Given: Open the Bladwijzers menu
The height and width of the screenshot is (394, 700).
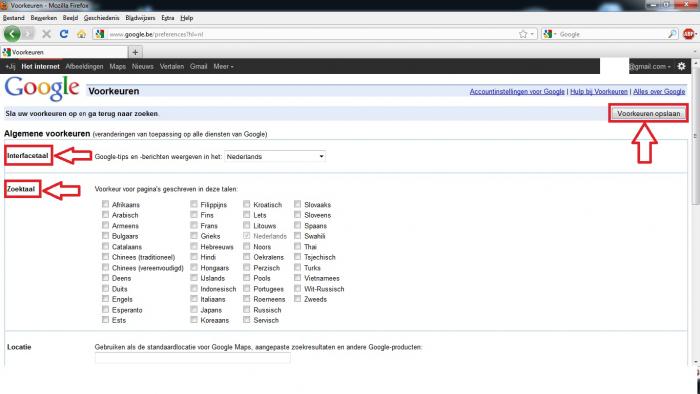Looking at the screenshot, I should coord(140,18).
